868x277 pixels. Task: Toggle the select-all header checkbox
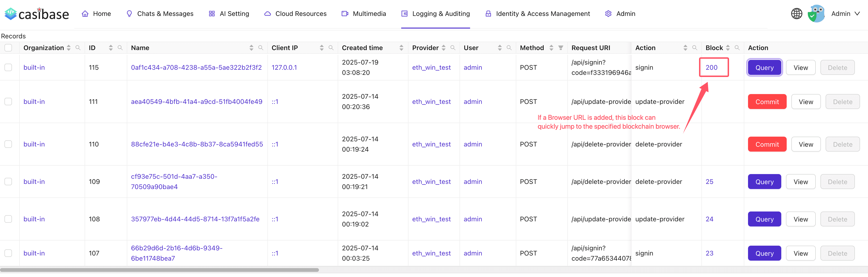(8, 48)
